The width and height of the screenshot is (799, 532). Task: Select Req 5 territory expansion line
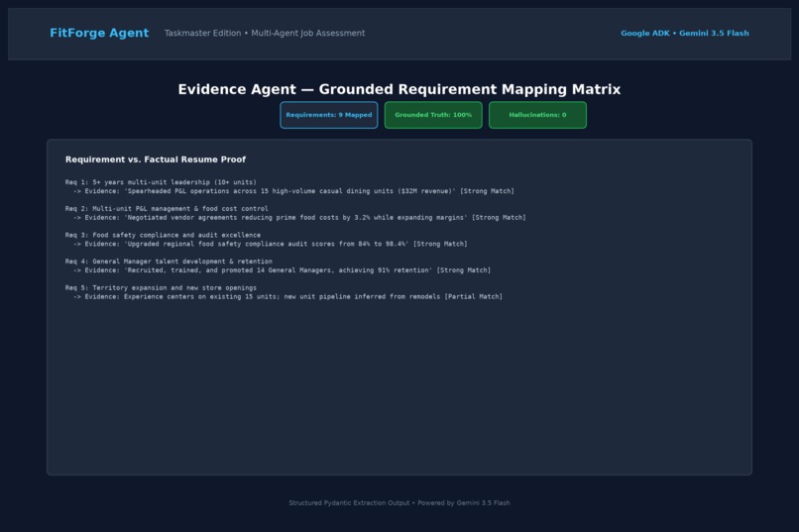(x=161, y=288)
